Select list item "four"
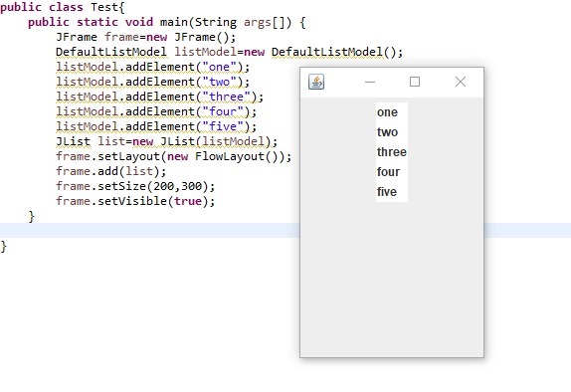The width and height of the screenshot is (571, 392). pos(392,172)
